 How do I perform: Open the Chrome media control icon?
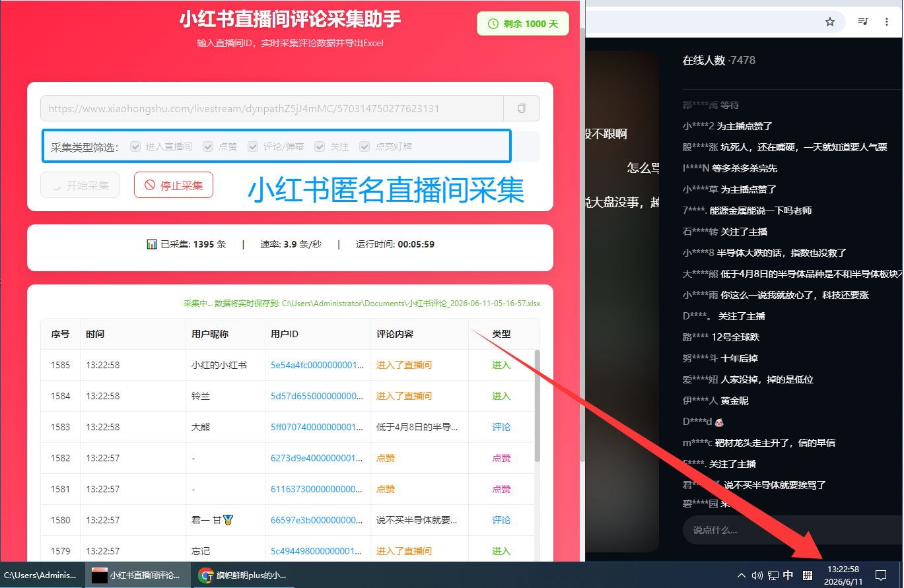(x=863, y=22)
